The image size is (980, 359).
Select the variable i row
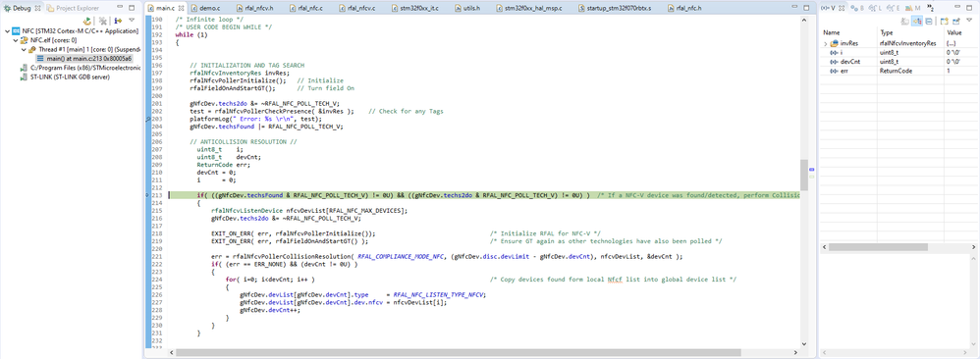[x=898, y=53]
